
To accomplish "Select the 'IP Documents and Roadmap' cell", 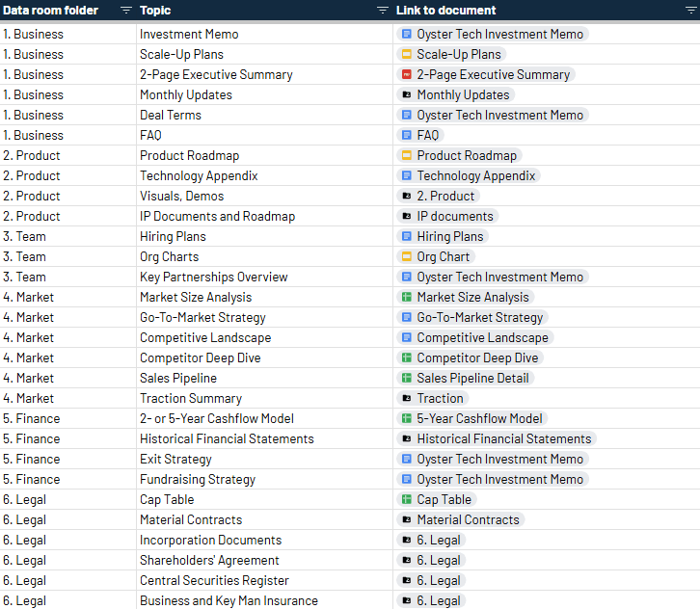I will 264,216.
